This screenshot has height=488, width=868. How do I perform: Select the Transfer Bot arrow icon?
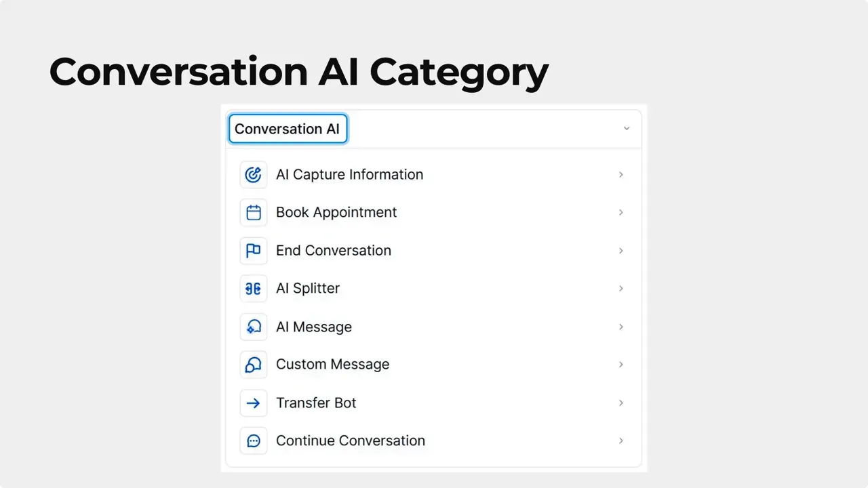pyautogui.click(x=253, y=403)
